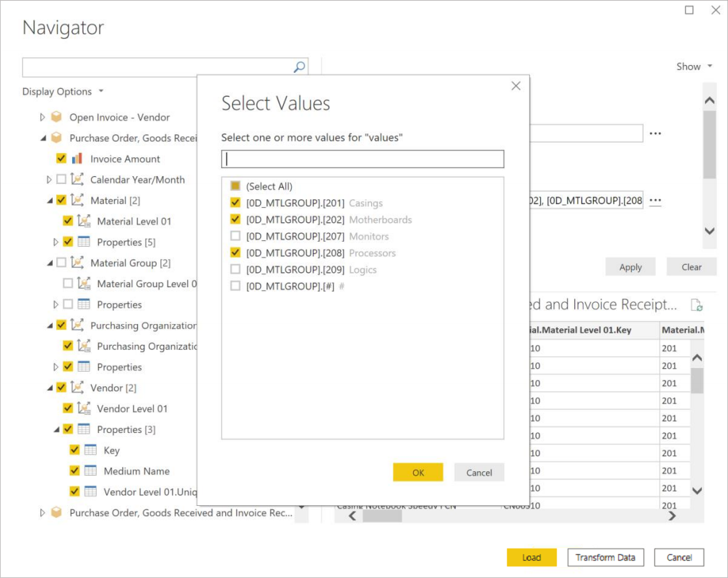This screenshot has width=728, height=578.
Task: Uncheck [0D_MTLGROUP].[208] Processors
Action: [235, 253]
